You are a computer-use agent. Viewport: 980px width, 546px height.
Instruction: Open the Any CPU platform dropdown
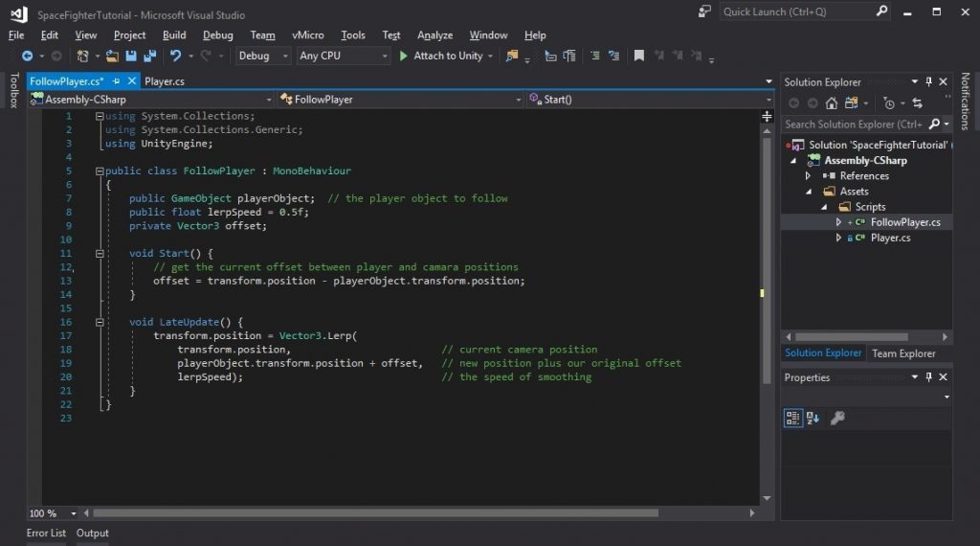(343, 56)
